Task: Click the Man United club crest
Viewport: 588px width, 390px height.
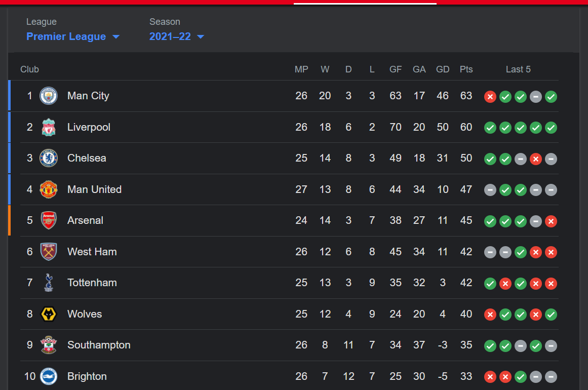Action: (x=49, y=189)
